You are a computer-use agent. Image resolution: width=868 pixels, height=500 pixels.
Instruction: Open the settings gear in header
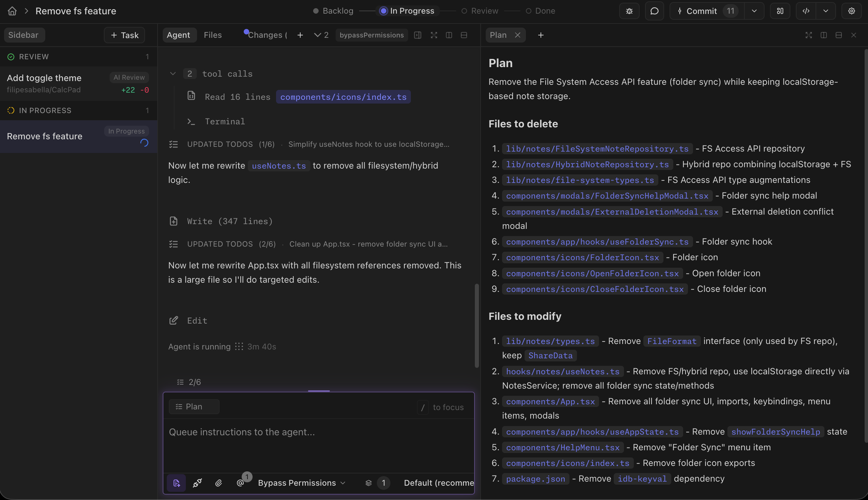(852, 11)
